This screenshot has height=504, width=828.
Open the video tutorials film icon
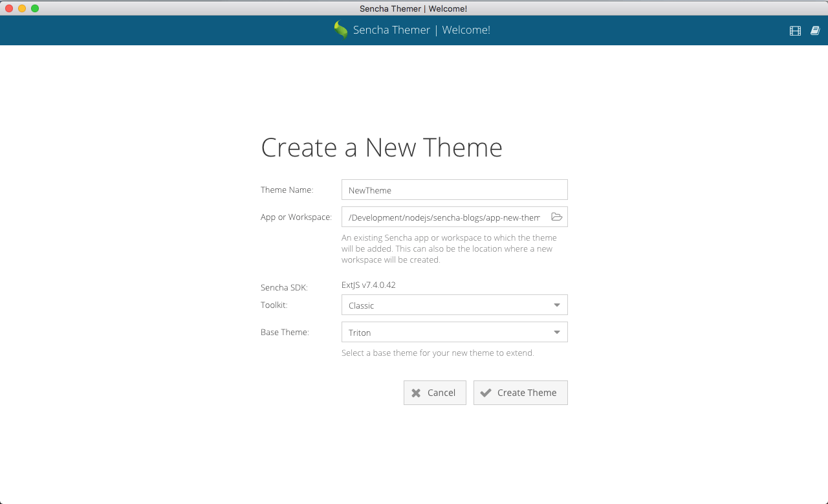795,30
